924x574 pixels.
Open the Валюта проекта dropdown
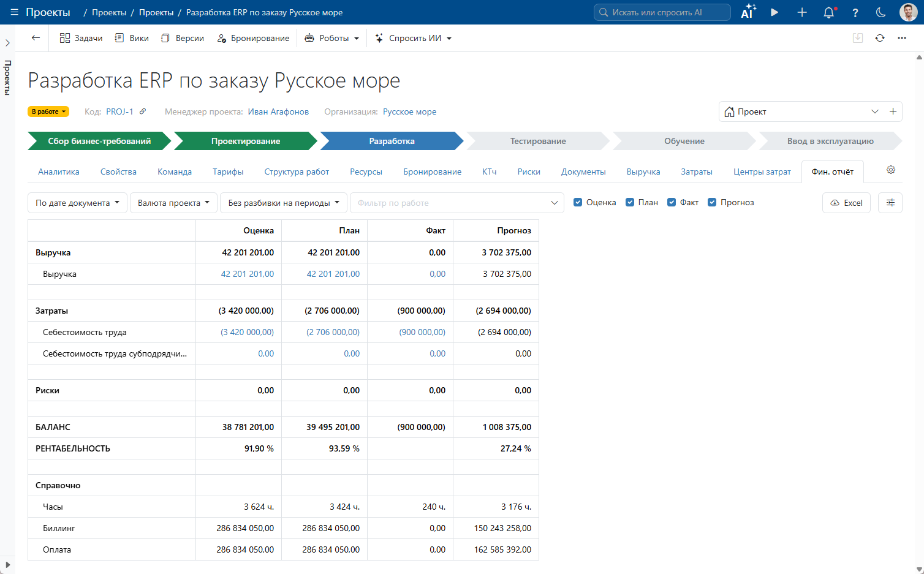173,203
